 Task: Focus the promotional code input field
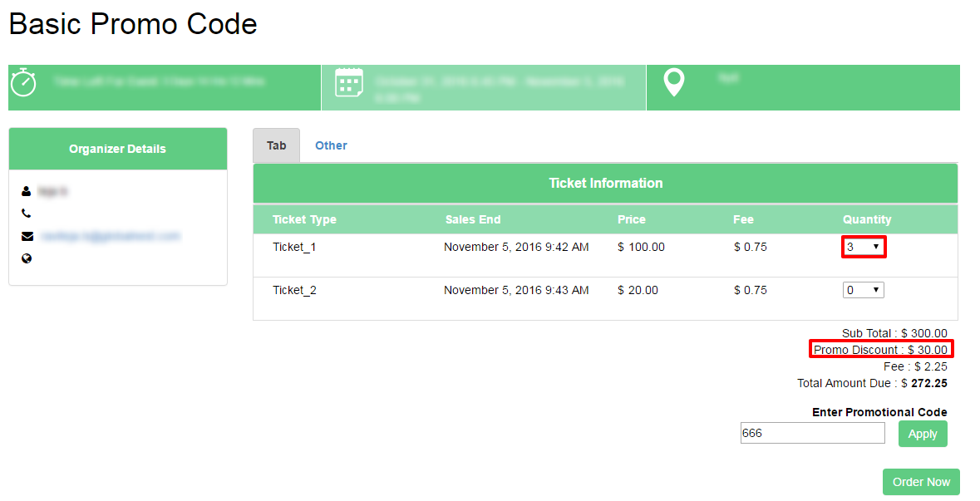tap(812, 433)
